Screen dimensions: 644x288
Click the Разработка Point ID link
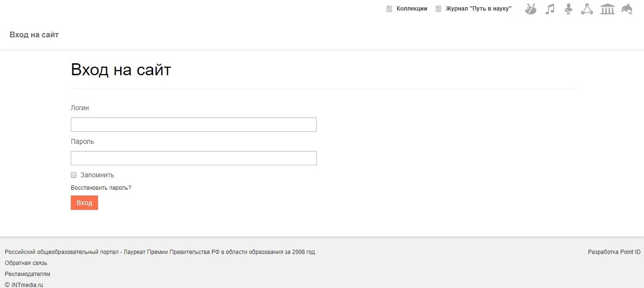[614, 252]
